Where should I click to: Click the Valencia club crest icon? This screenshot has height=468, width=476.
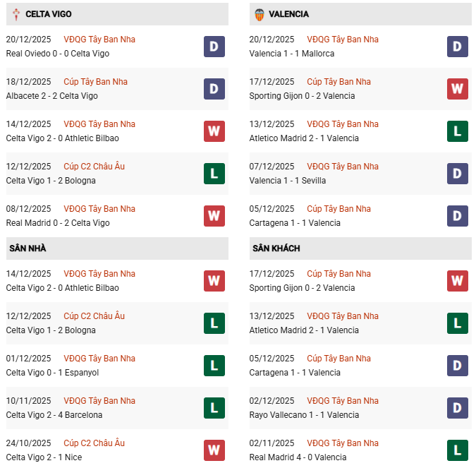click(x=259, y=14)
